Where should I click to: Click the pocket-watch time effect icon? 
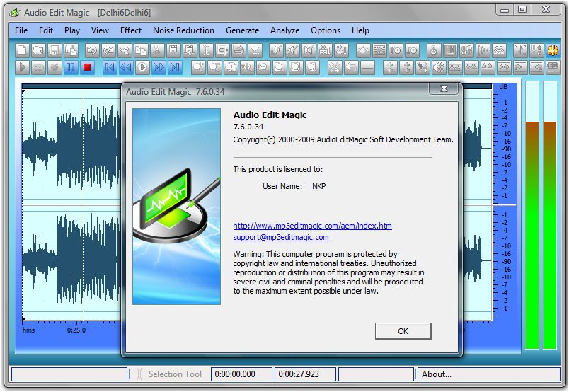(434, 50)
